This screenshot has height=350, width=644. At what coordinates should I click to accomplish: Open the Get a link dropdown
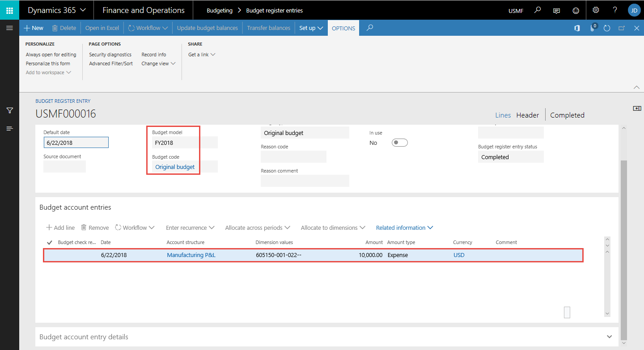coord(202,55)
